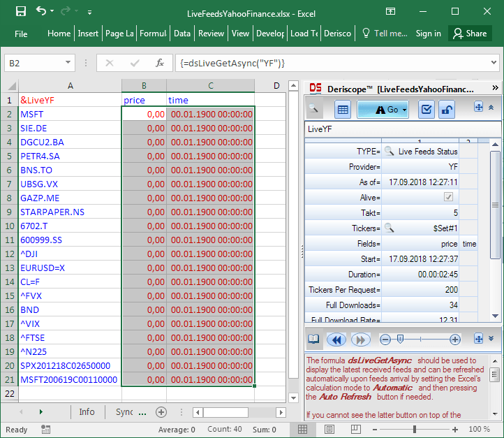504x438 pixels.
Task: Switch to the Insert ribbon tab
Action: coord(88,34)
